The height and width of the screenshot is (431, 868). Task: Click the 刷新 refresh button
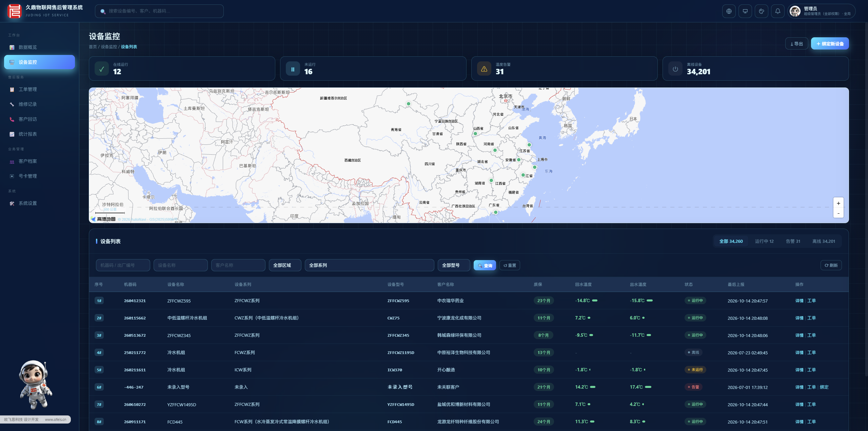831,265
